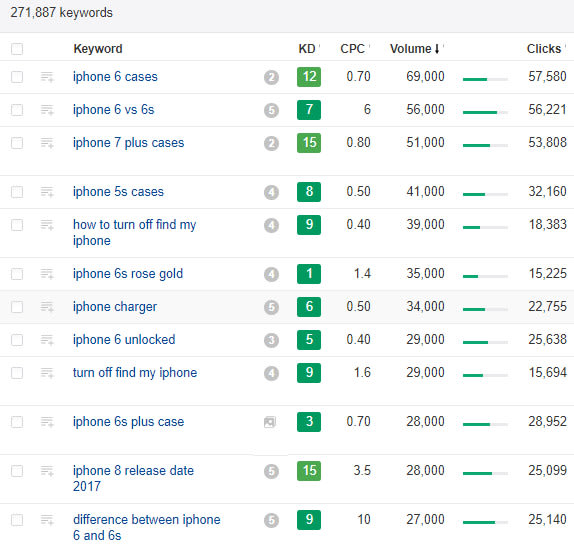The width and height of the screenshot is (574, 549).
Task: Click add-to-list icon for iphone 6s rose gold
Action: (x=47, y=274)
